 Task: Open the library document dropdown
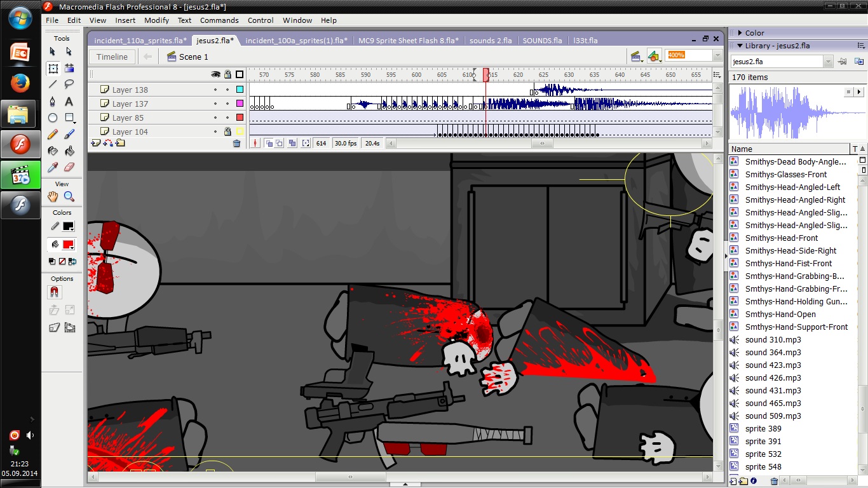point(828,62)
